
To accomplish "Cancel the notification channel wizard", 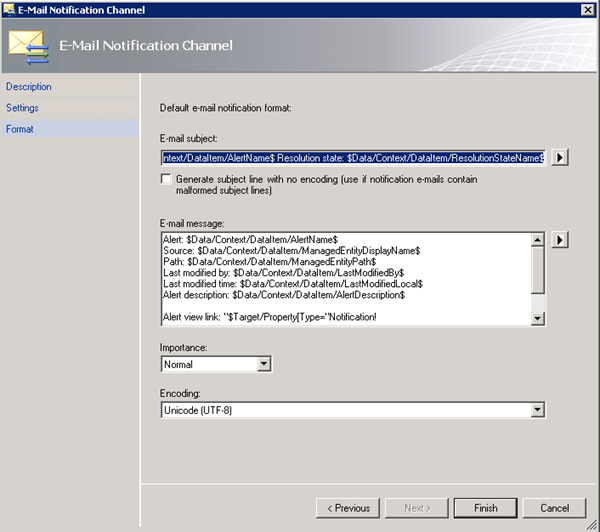I will click(554, 508).
